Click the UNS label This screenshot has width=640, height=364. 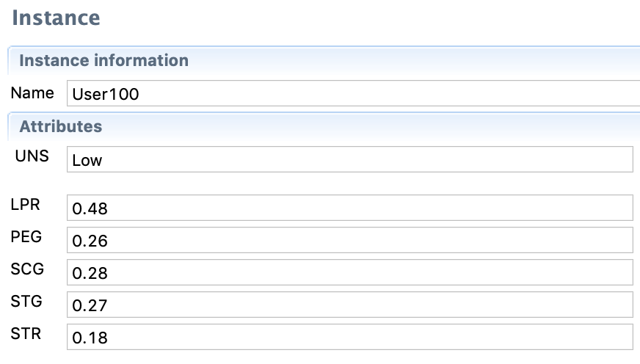32,156
